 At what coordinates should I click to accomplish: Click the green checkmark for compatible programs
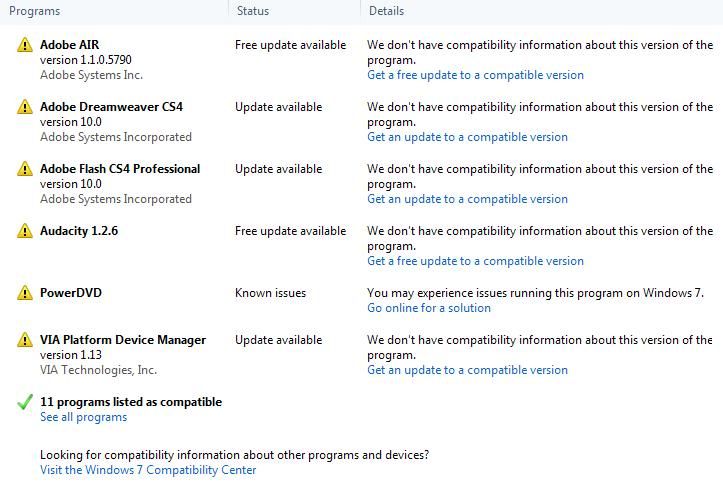point(25,402)
